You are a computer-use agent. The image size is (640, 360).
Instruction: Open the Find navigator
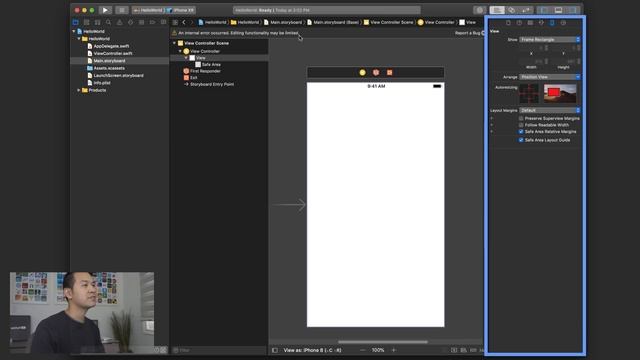pyautogui.click(x=109, y=22)
